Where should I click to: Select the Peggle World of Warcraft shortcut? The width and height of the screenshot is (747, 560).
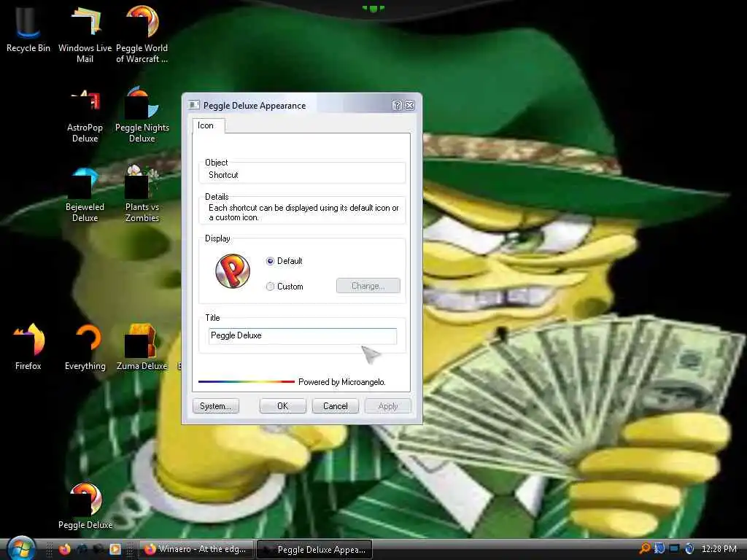click(x=142, y=34)
